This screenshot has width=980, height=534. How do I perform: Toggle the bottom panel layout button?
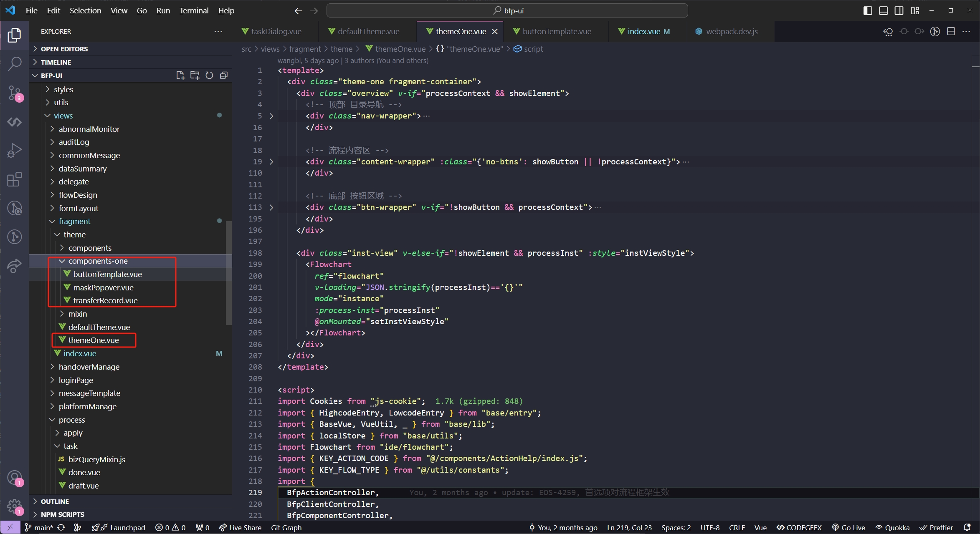click(x=883, y=11)
